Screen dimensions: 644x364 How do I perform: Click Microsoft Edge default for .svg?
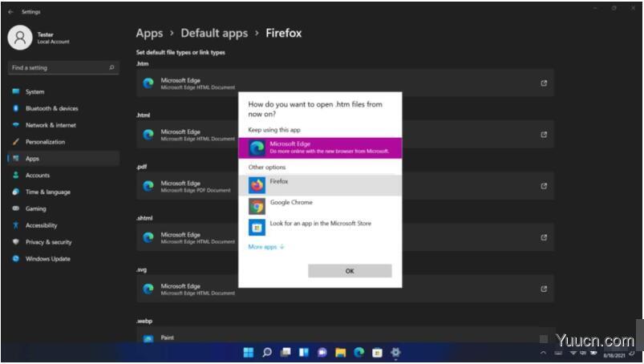345,289
